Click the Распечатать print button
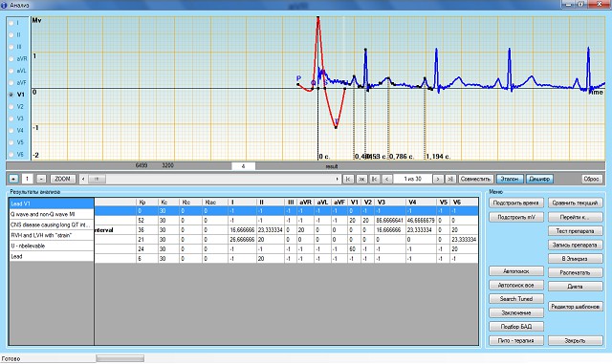The height and width of the screenshot is (364, 612). [x=575, y=272]
